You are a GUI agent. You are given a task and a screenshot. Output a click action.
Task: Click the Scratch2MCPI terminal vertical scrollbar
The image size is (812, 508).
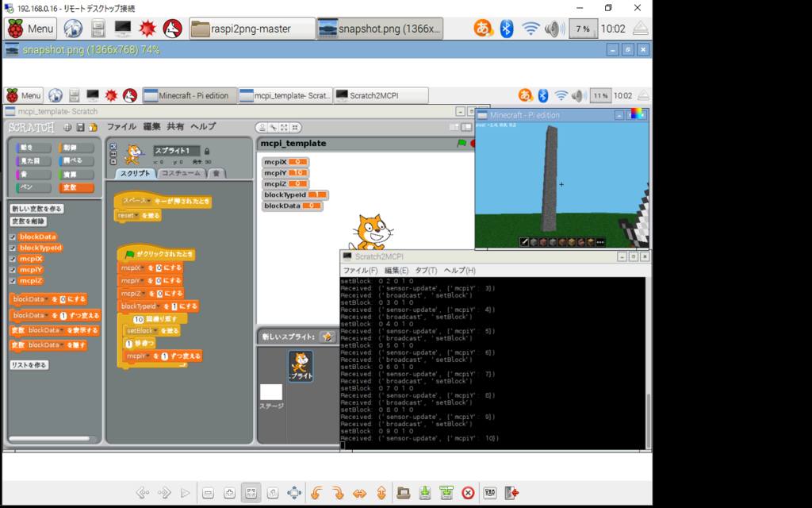point(648,420)
